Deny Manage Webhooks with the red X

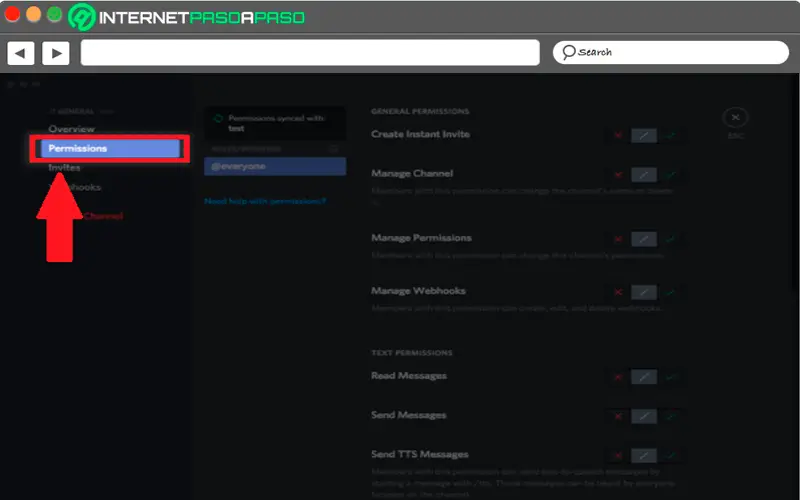(x=618, y=292)
